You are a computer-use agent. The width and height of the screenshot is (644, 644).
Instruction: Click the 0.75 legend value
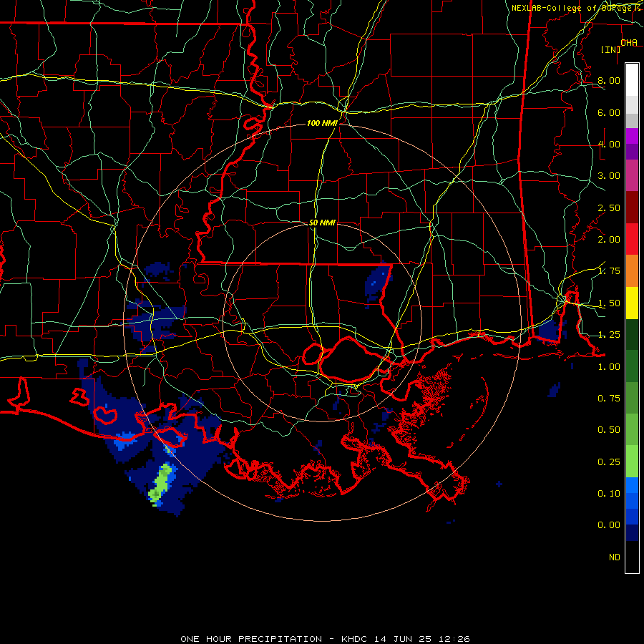point(609,399)
